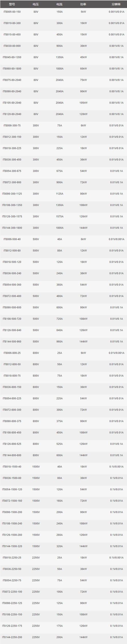Screen dimensions: 127x644
Task: Click the 功率 column header
Action: (83, 4)
